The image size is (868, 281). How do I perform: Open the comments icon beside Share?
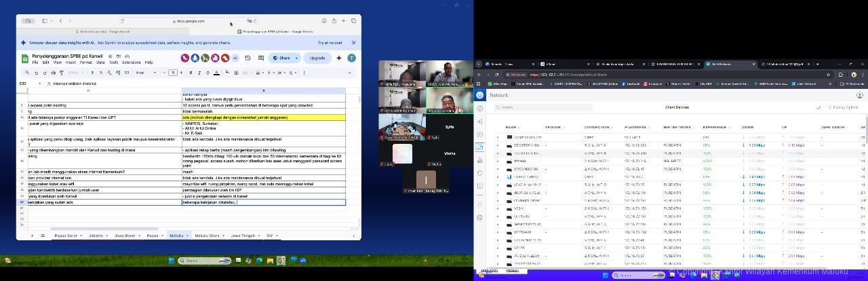pyautogui.click(x=260, y=58)
